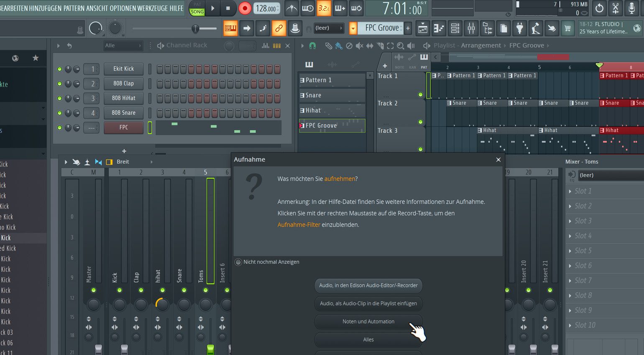Switch the PAT/SONG mode toggle
The width and height of the screenshot is (644, 355).
click(197, 8)
